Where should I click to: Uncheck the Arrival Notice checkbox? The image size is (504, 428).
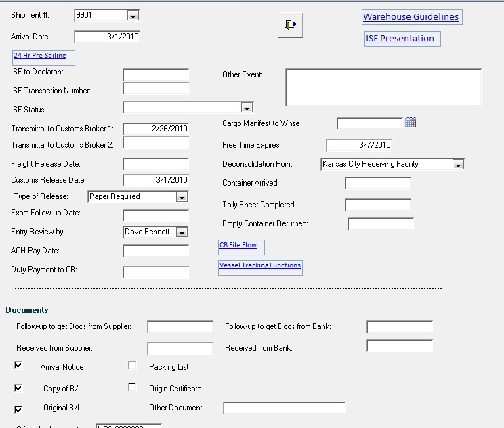(x=18, y=365)
